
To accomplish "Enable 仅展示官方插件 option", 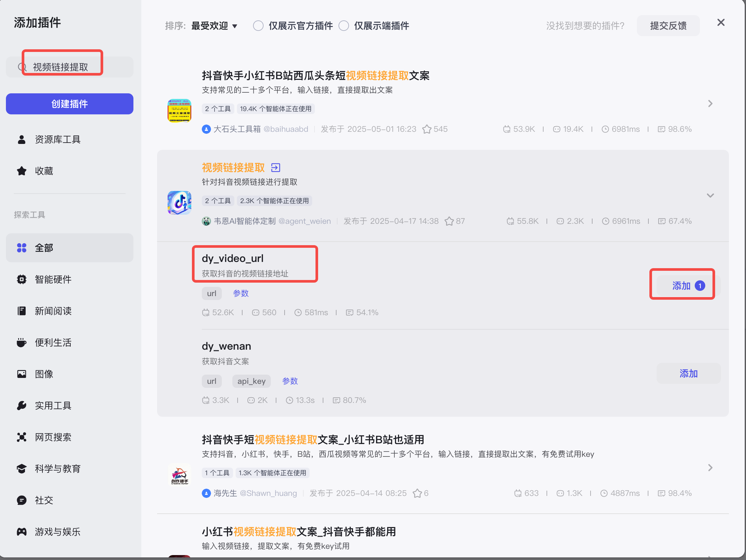I will [x=258, y=26].
